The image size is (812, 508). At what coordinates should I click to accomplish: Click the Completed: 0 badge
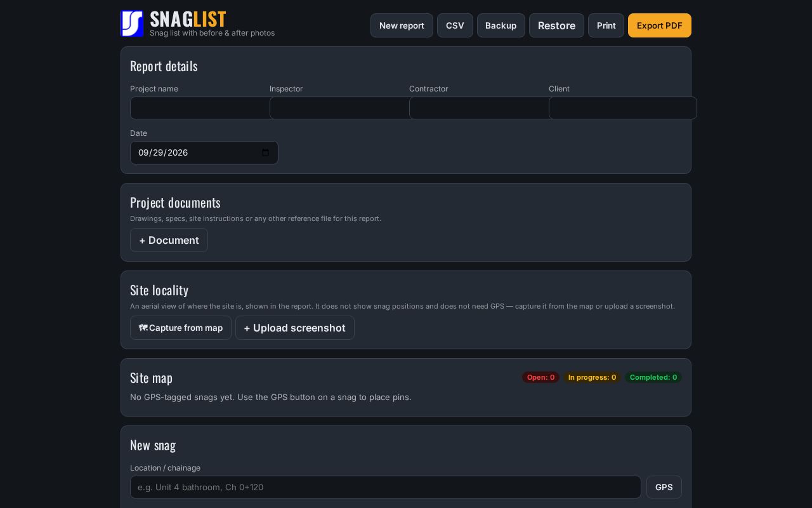pyautogui.click(x=653, y=377)
